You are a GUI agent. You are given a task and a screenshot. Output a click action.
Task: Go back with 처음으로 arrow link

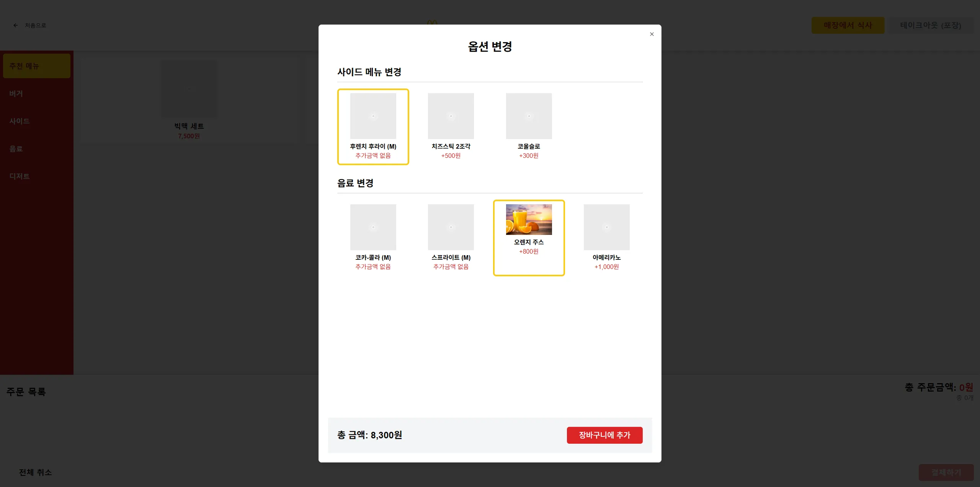pos(29,25)
